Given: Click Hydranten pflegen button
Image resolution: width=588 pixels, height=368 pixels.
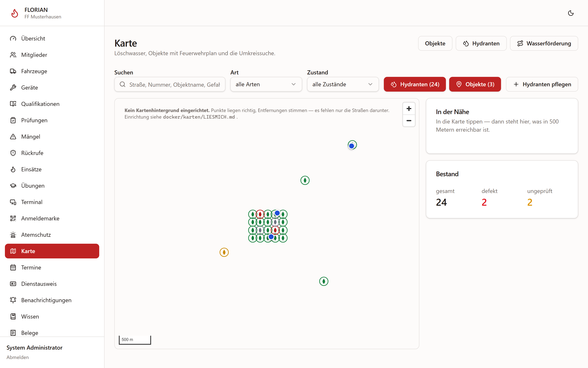Looking at the screenshot, I should (x=542, y=84).
